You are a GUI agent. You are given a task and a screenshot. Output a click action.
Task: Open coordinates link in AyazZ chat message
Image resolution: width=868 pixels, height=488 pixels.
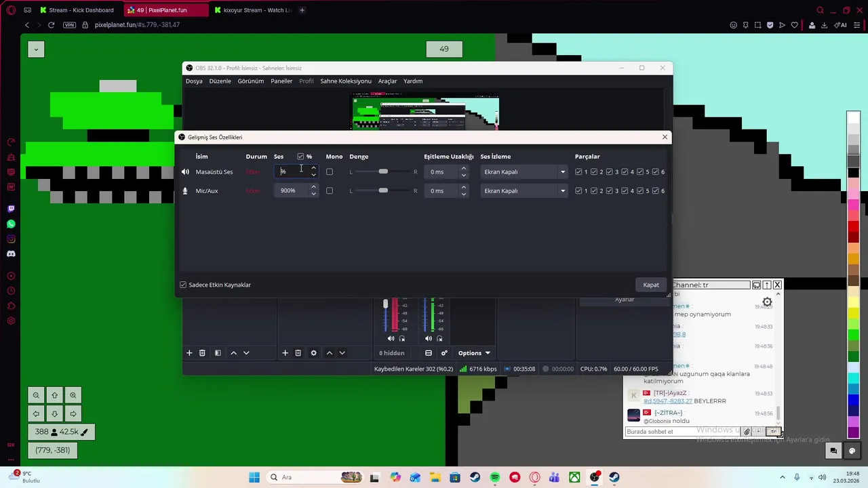[667, 401]
